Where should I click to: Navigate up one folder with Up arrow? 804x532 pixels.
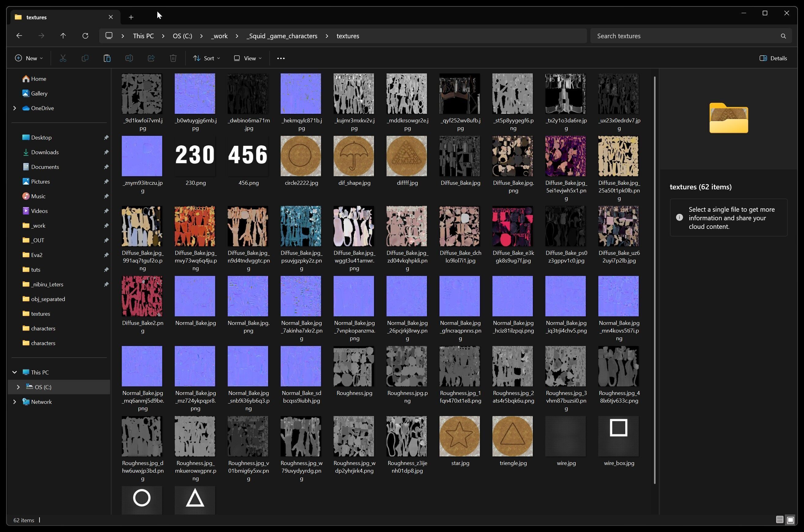click(x=63, y=36)
